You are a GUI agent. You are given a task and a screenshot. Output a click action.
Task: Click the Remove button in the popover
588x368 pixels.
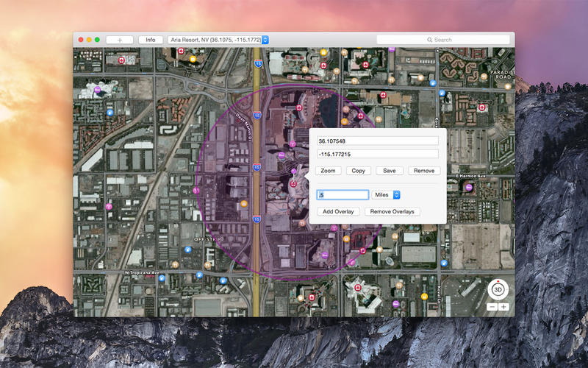point(424,171)
